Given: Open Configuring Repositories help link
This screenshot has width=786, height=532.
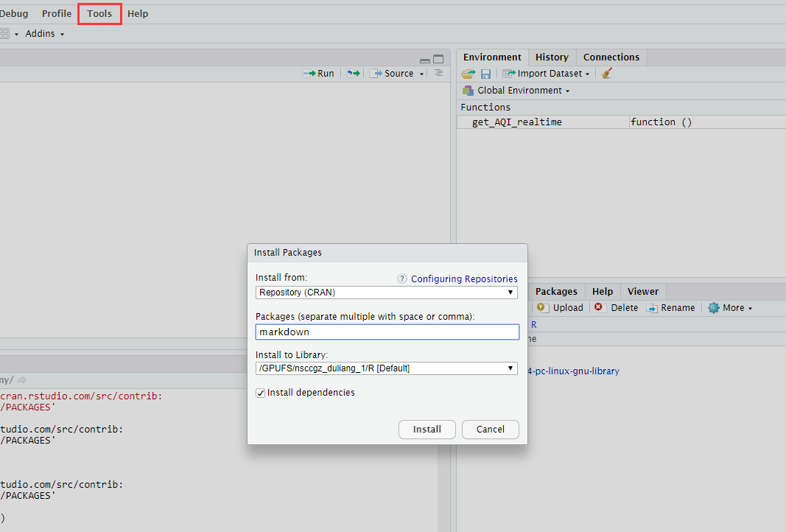Looking at the screenshot, I should click(464, 279).
